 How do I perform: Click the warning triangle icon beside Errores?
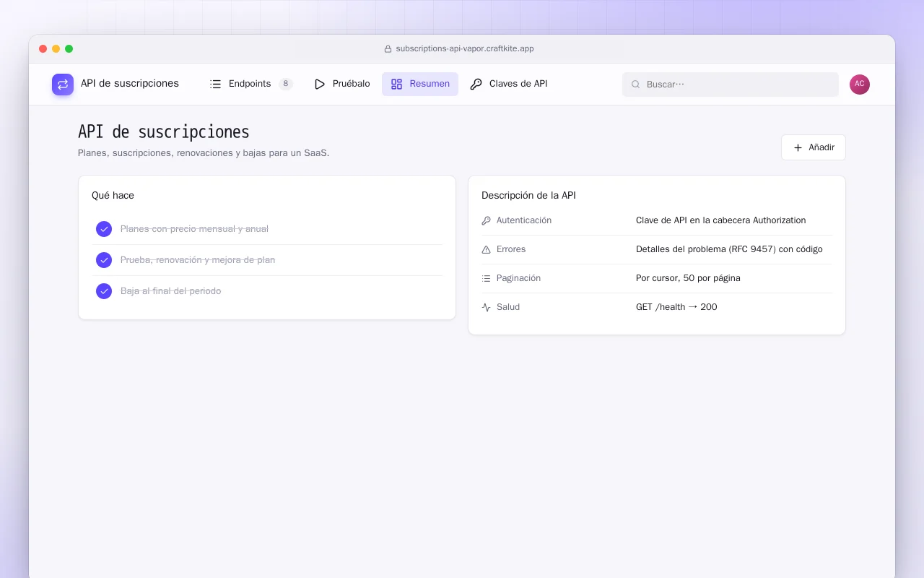tap(486, 249)
